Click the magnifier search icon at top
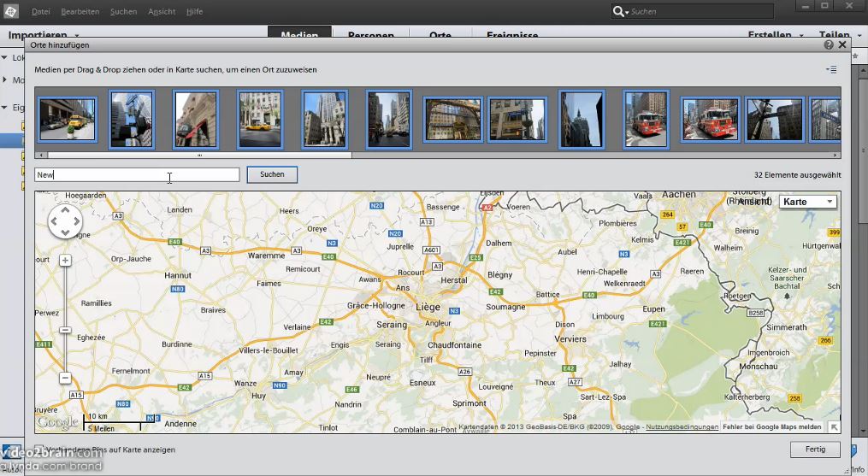Viewport: 868px width, 476px height. coord(618,11)
